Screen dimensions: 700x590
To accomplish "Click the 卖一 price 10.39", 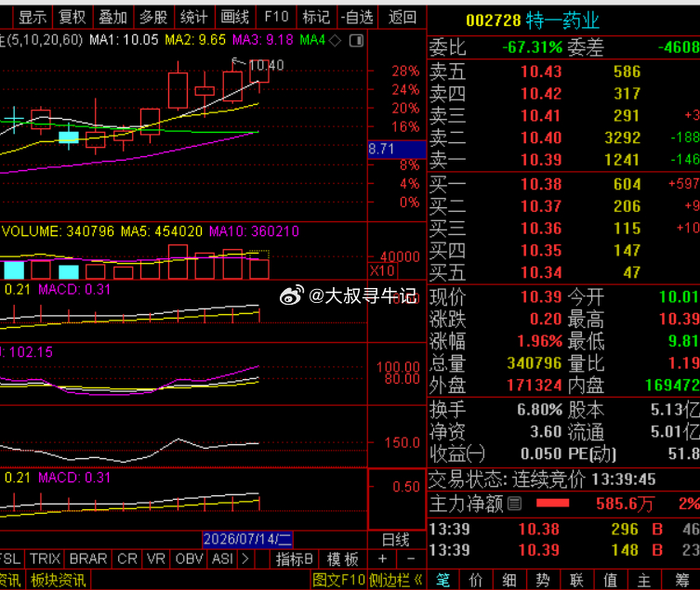I will (x=541, y=160).
